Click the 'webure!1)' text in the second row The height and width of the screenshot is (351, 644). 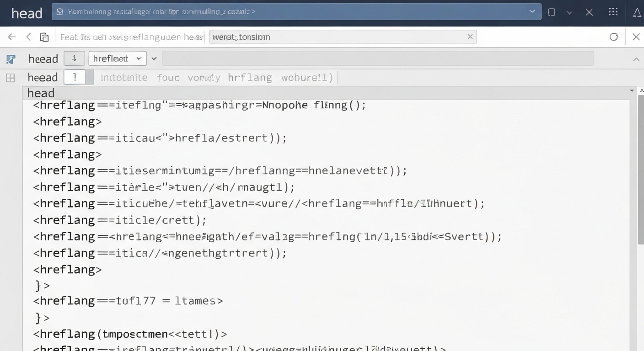tap(307, 78)
